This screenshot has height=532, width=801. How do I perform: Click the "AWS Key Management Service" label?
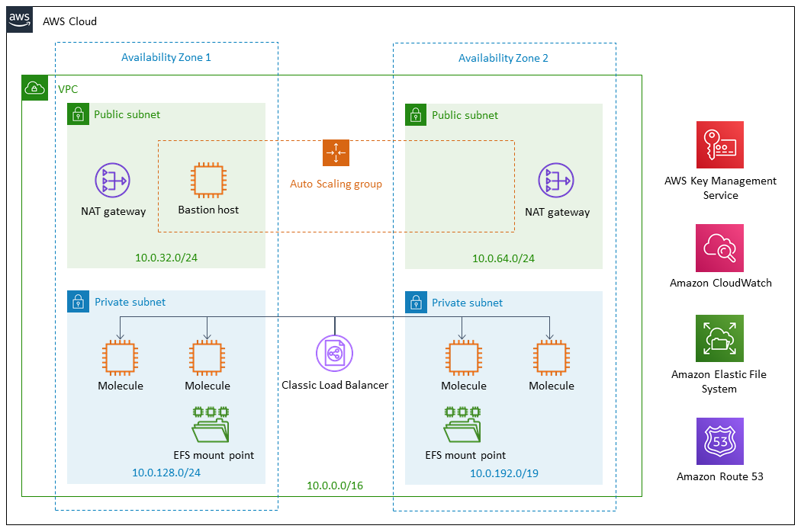coord(720,188)
